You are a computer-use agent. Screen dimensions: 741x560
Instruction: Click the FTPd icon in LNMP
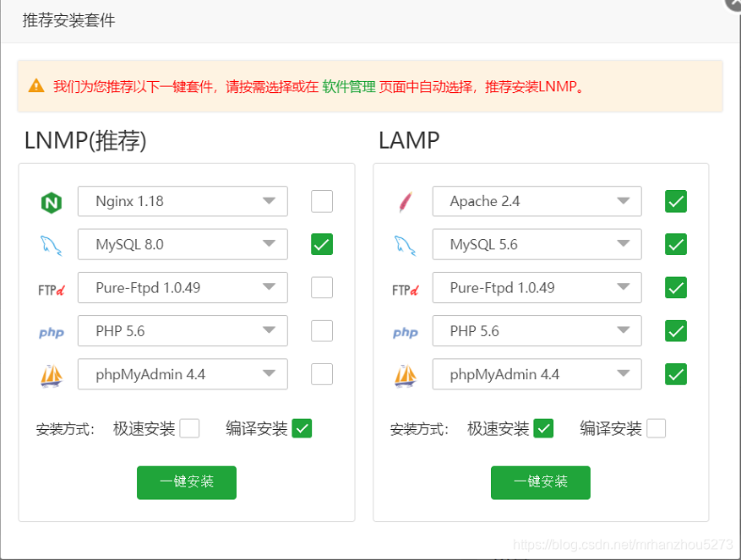(x=51, y=290)
